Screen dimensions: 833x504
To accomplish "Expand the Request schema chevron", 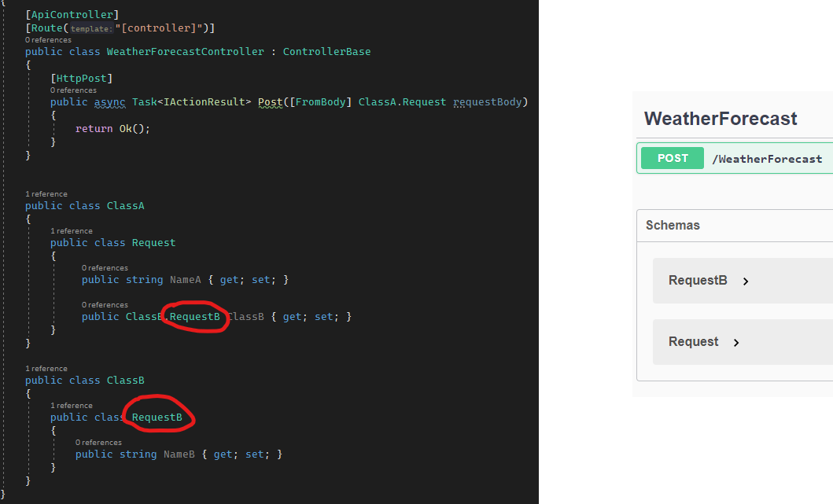I will coord(736,343).
